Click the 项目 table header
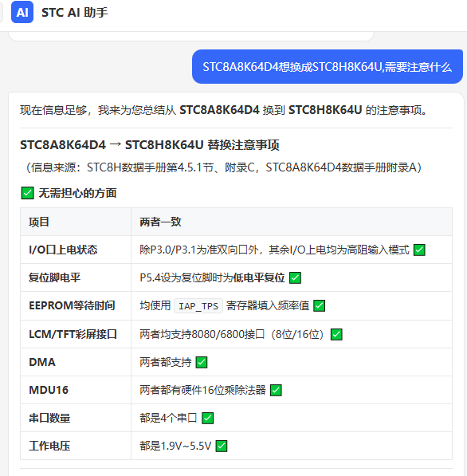Screen dimensions: 467x476 click(x=39, y=222)
